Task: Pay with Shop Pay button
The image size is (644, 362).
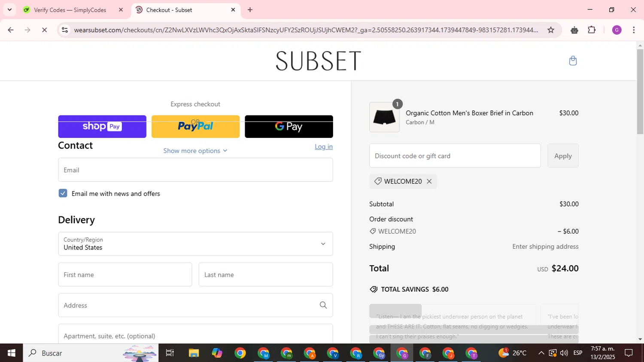Action: (102, 126)
